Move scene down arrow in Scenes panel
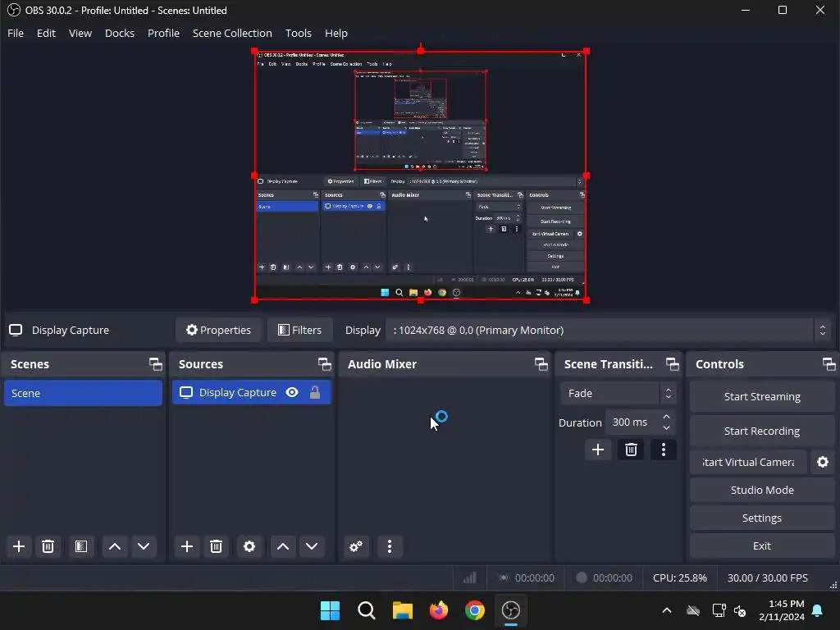840x630 pixels. [x=144, y=546]
